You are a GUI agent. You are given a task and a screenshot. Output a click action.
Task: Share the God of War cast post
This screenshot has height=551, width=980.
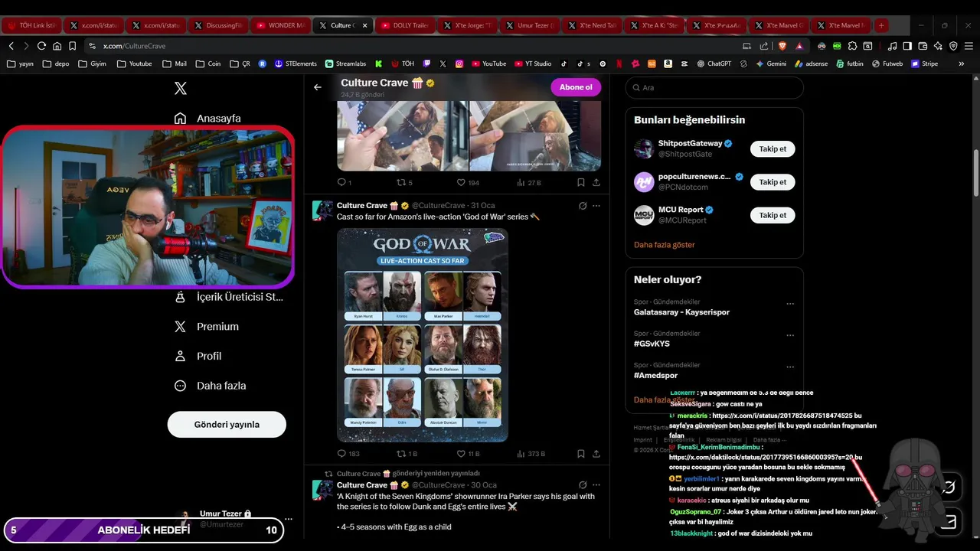pyautogui.click(x=596, y=454)
